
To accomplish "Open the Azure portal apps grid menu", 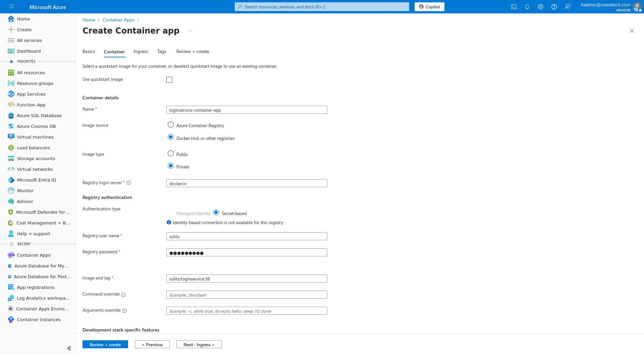I will 11,6.
